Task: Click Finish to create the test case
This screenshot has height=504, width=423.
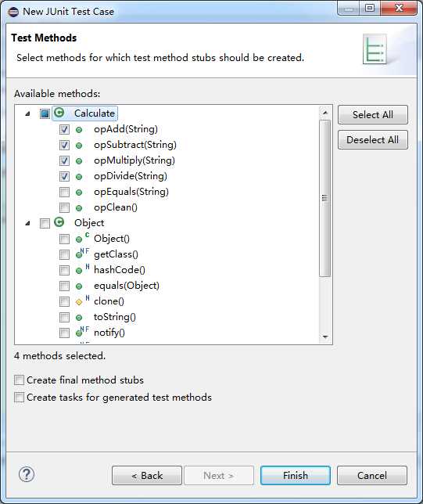Action: pos(296,475)
